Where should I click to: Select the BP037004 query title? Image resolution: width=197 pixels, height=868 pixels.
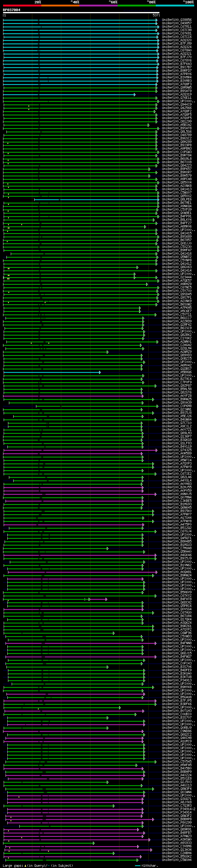coord(11,10)
